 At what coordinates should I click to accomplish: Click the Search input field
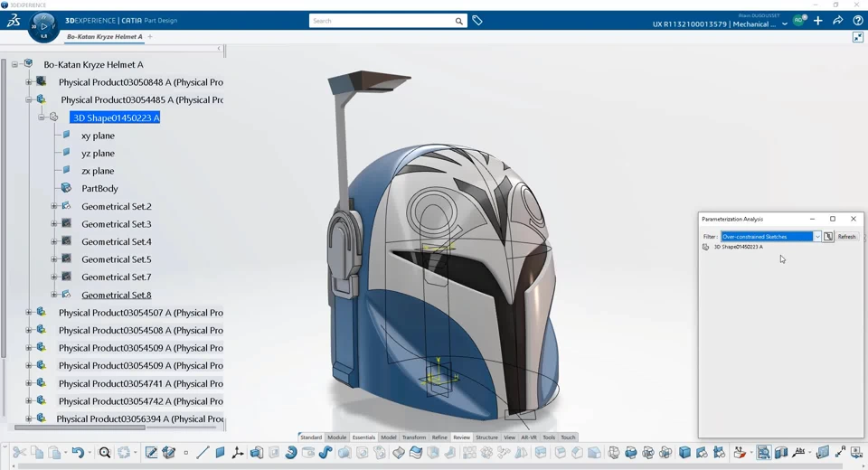382,21
